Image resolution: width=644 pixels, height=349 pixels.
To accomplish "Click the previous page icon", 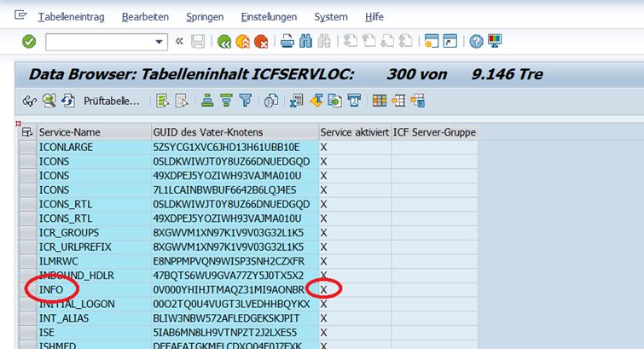I will pyautogui.click(x=368, y=42).
